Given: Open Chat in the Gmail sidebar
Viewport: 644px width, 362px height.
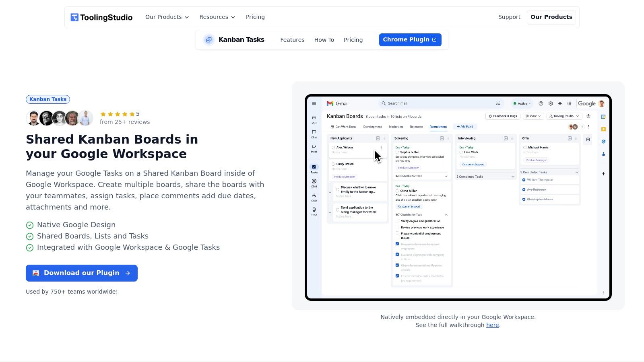Looking at the screenshot, I should (314, 134).
